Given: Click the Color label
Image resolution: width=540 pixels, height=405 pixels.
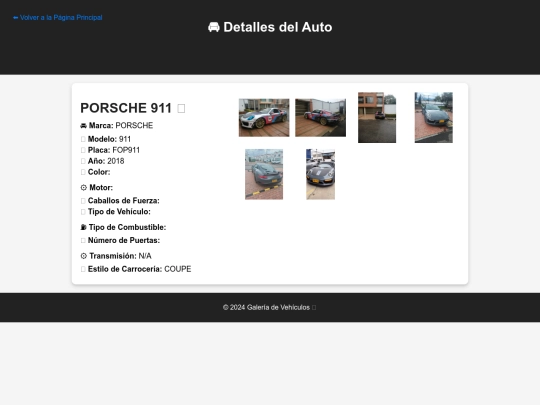Looking at the screenshot, I should coord(99,172).
